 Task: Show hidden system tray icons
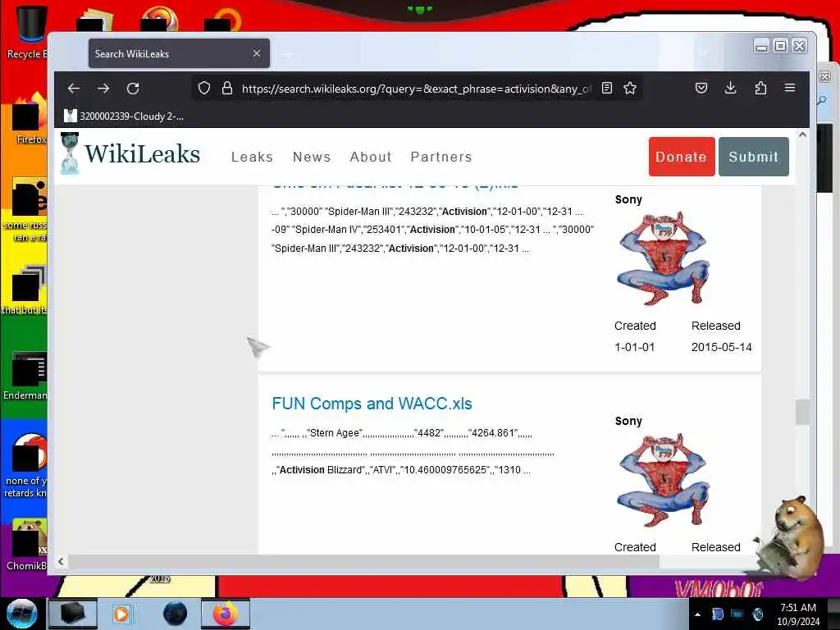click(x=697, y=614)
